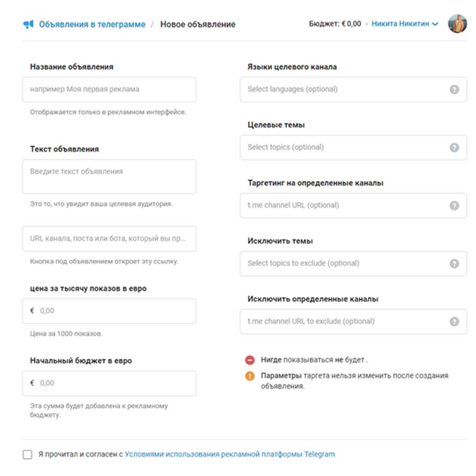Open the user profile avatar picture

(x=457, y=24)
